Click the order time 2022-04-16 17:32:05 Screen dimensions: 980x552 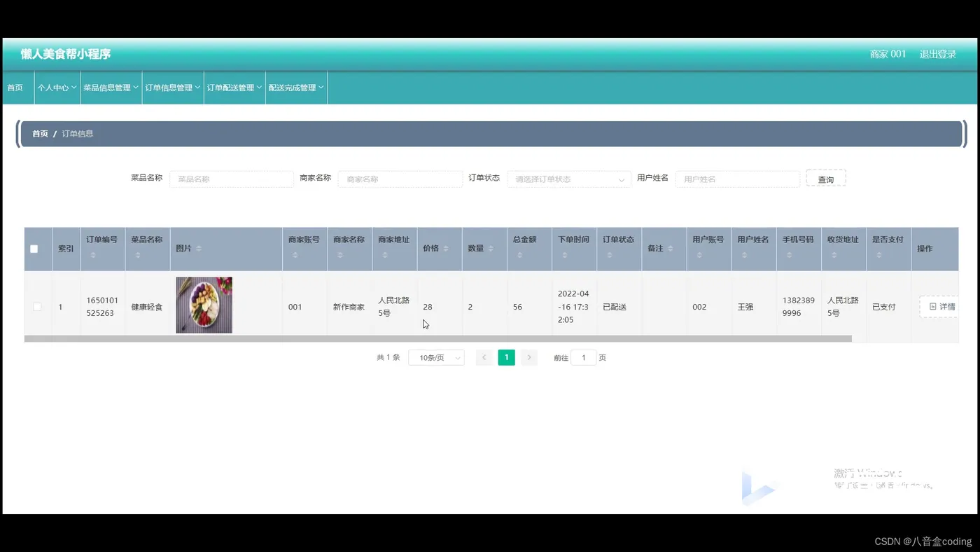tap(574, 307)
